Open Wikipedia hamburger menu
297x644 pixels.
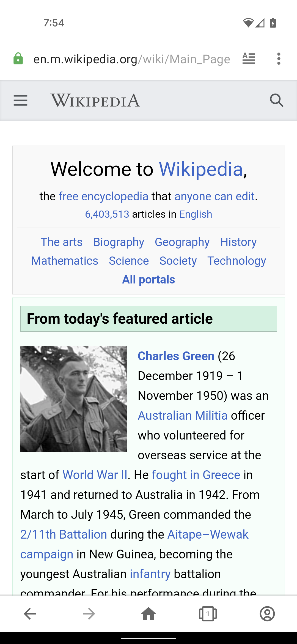[21, 100]
